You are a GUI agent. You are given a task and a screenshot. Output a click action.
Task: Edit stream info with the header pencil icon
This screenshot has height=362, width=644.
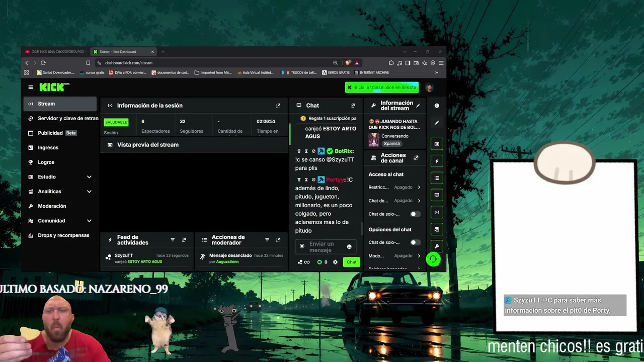pyautogui.click(x=418, y=106)
